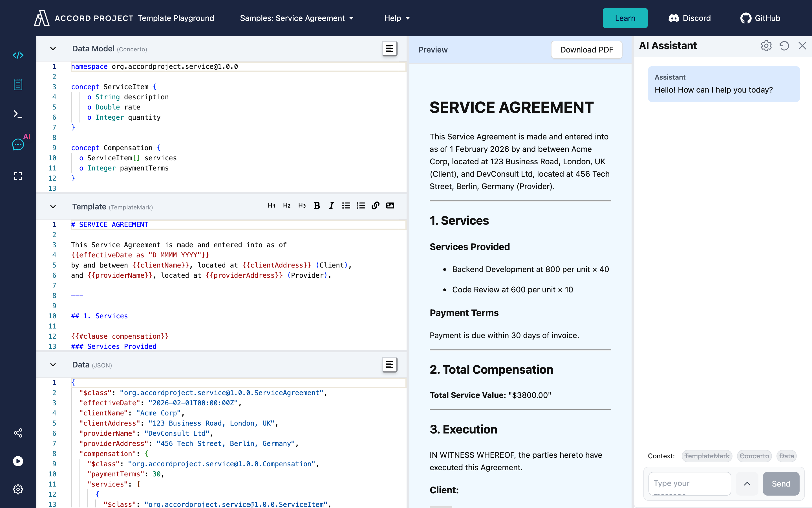Click the "Preview" panel header
This screenshot has height=508, width=812.
click(x=433, y=50)
